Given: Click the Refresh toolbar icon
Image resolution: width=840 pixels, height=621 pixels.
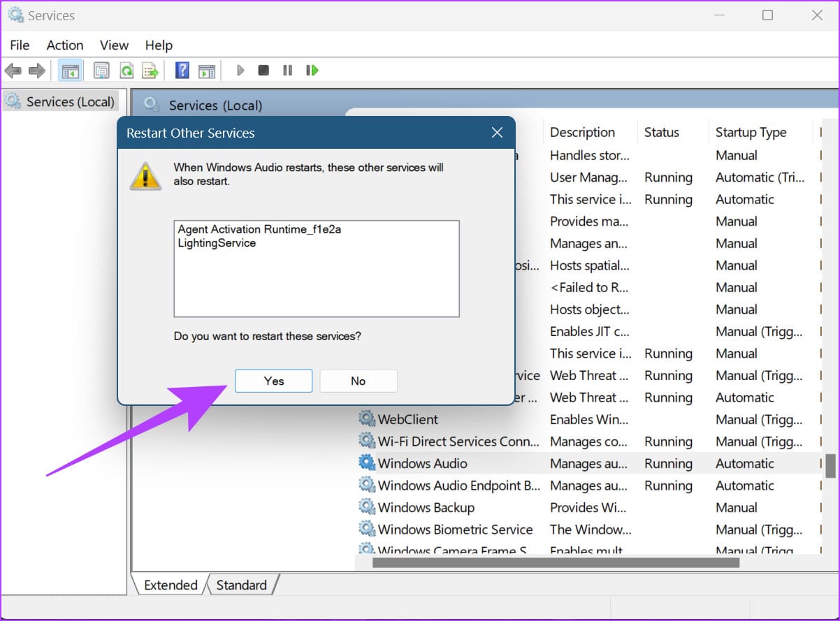Looking at the screenshot, I should pos(126,71).
